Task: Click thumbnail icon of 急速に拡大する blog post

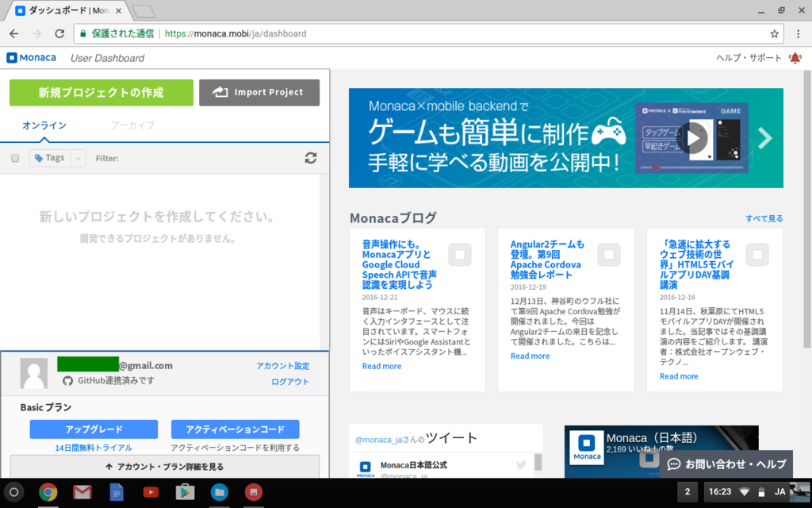Action: pyautogui.click(x=757, y=255)
